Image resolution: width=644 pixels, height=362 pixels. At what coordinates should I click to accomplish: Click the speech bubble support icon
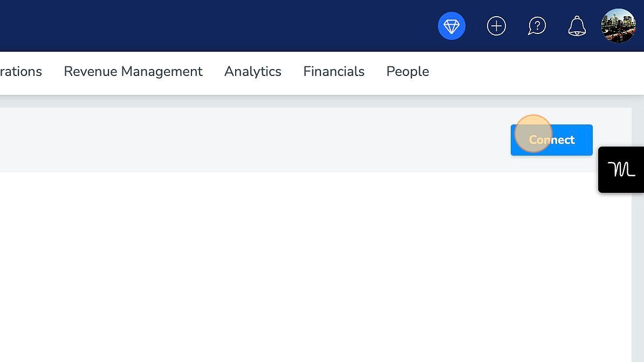(537, 26)
